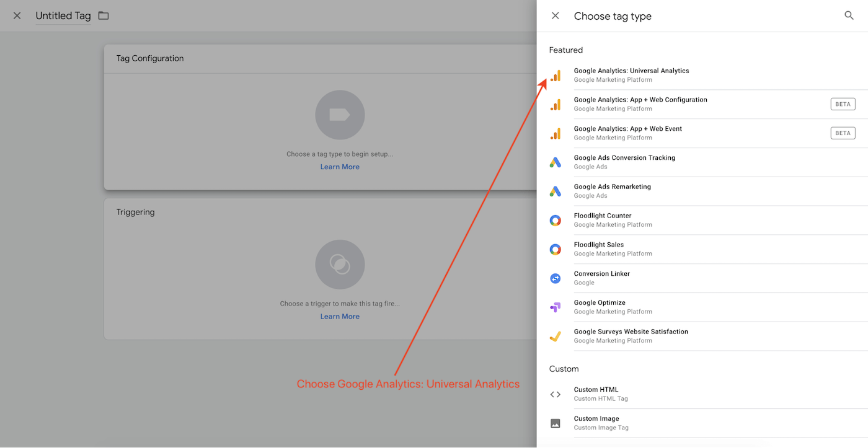Viewport: 868px width, 448px height.
Task: Select Floodlight Counter tag type
Action: (x=702, y=221)
